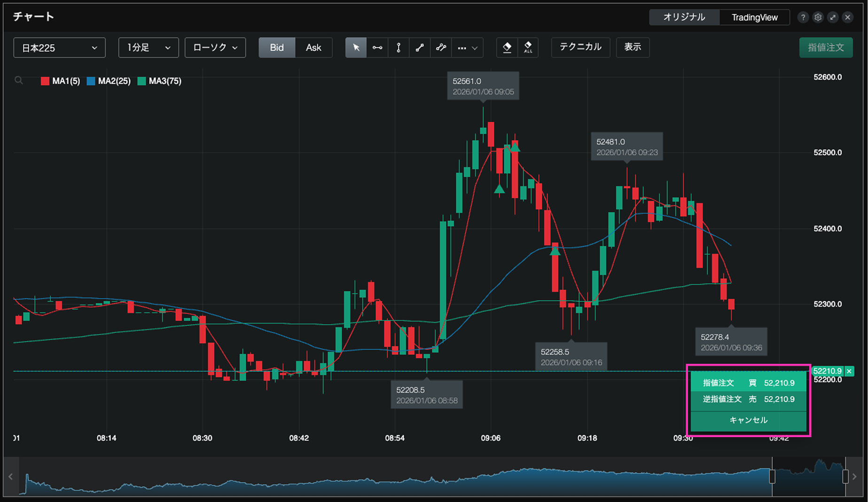Open the help question mark icon
The width and height of the screenshot is (868, 502).
(803, 17)
